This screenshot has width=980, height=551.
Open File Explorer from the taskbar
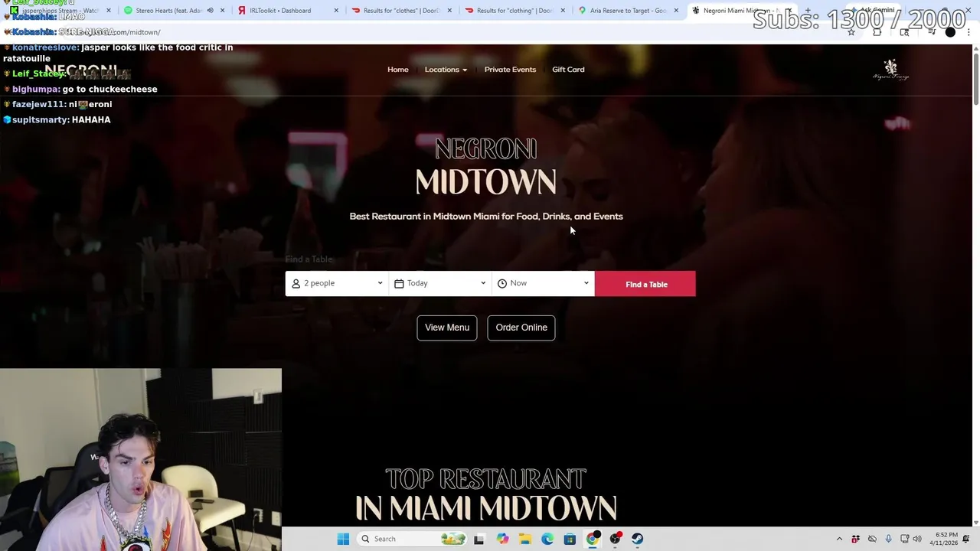524,539
